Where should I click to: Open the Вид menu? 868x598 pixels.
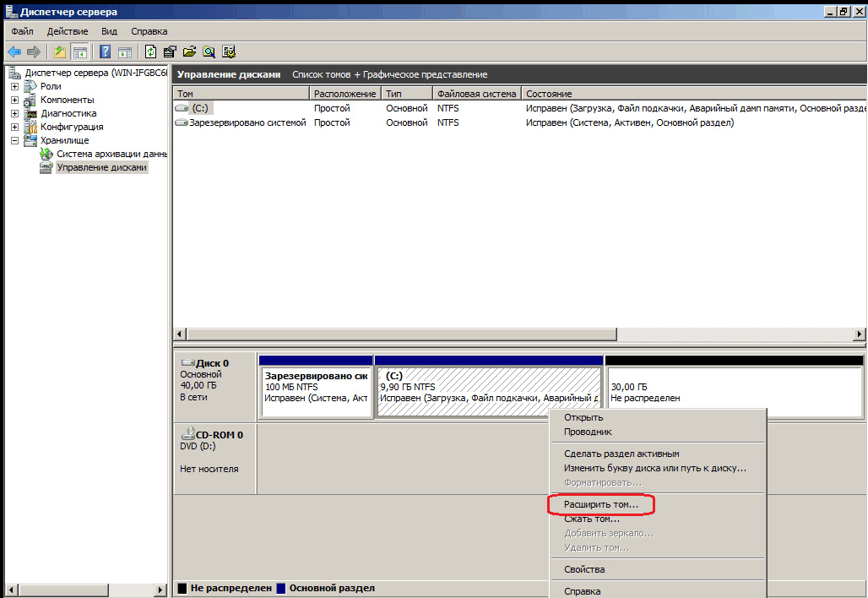[109, 31]
